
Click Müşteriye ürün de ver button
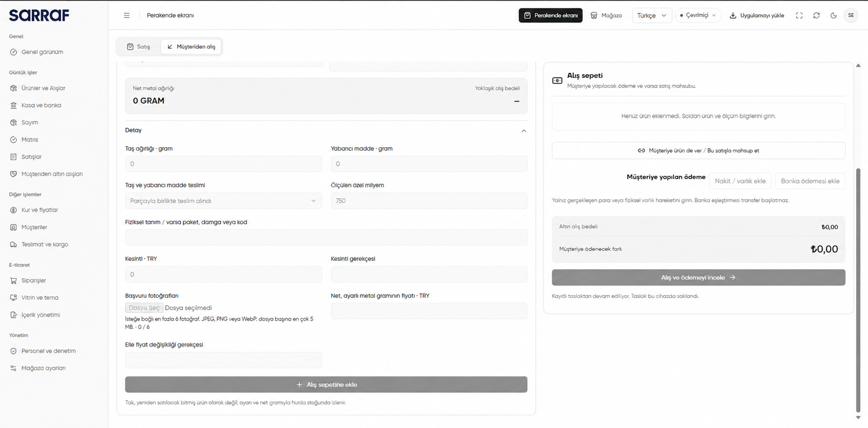coord(698,151)
